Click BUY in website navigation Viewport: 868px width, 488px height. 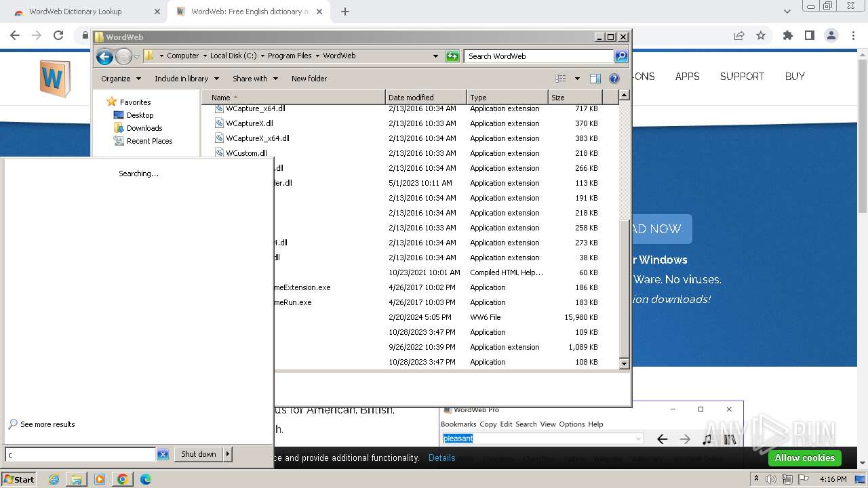pos(795,77)
